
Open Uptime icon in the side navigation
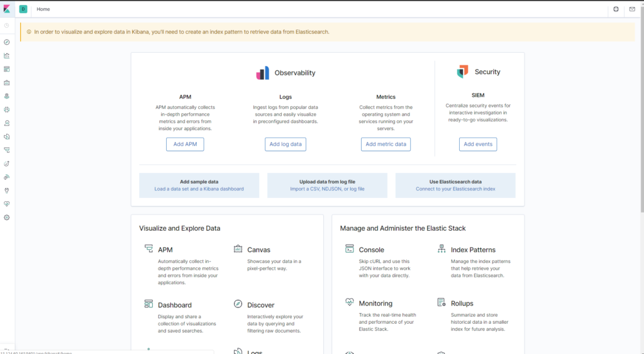(x=6, y=163)
